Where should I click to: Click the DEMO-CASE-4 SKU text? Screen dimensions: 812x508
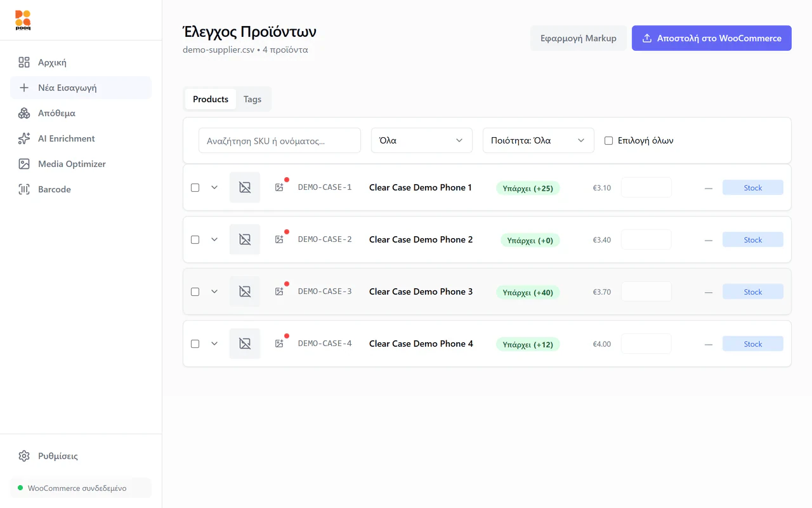[x=325, y=344]
